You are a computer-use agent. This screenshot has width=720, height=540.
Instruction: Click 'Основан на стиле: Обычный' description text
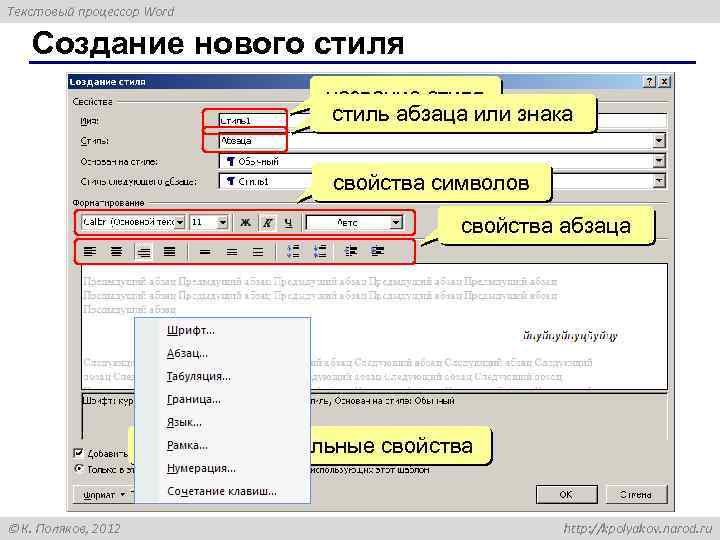point(394,401)
